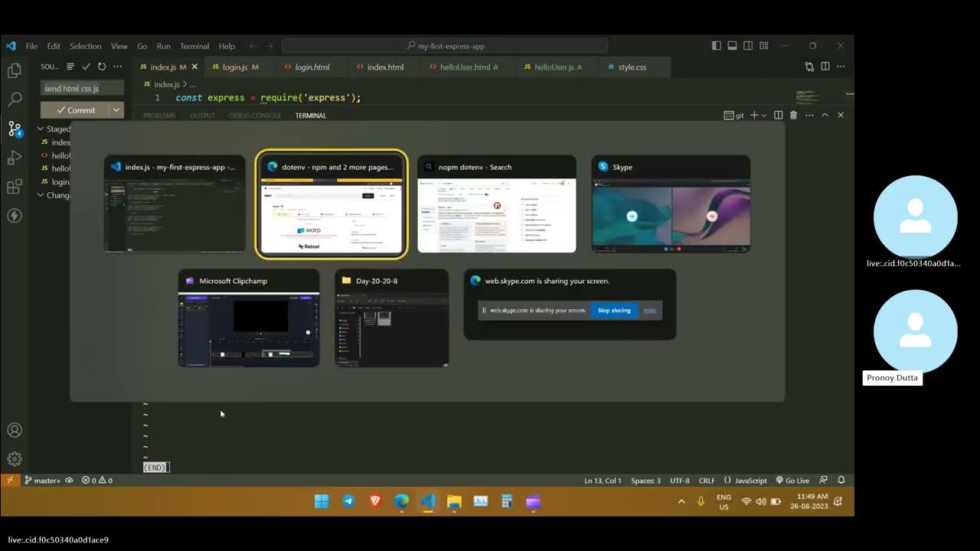Click the Open Changes icon in the editor toolbar
The image size is (980, 551).
809,67
